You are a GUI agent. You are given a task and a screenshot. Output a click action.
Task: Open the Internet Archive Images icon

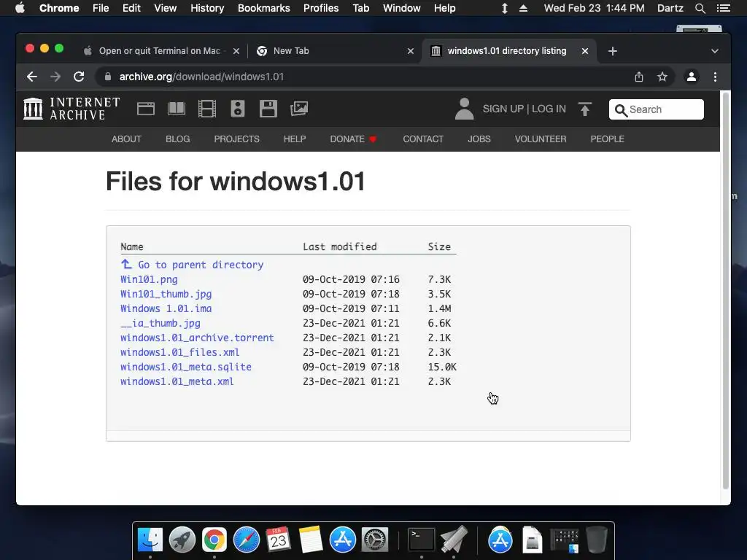299,109
